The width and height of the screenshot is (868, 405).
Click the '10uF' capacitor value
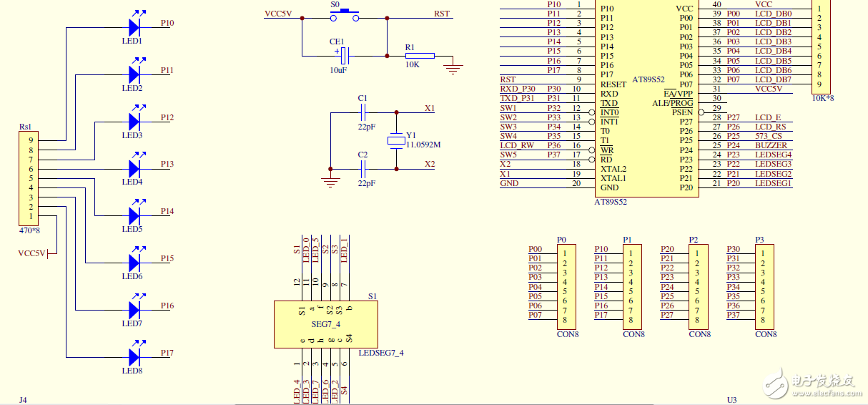coord(338,70)
